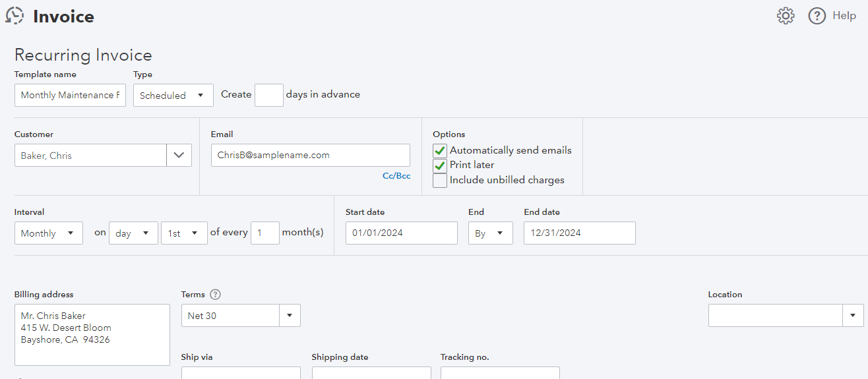
Task: Click the Cc/Bcc link
Action: pos(396,176)
